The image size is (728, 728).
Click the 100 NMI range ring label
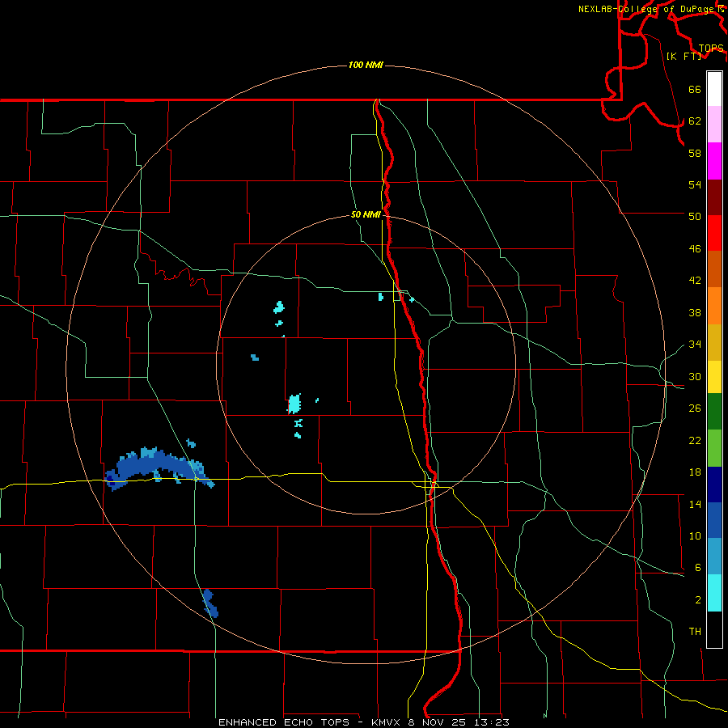(x=366, y=65)
